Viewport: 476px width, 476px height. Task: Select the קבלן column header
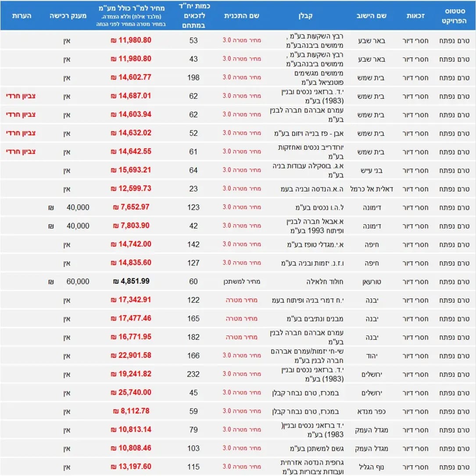click(305, 16)
